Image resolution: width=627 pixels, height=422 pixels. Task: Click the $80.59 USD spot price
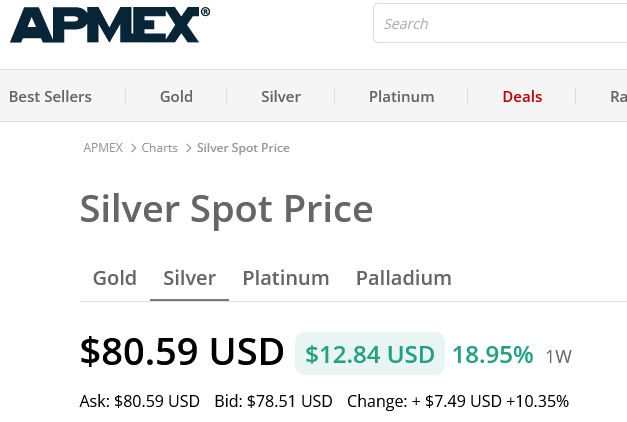(x=182, y=352)
